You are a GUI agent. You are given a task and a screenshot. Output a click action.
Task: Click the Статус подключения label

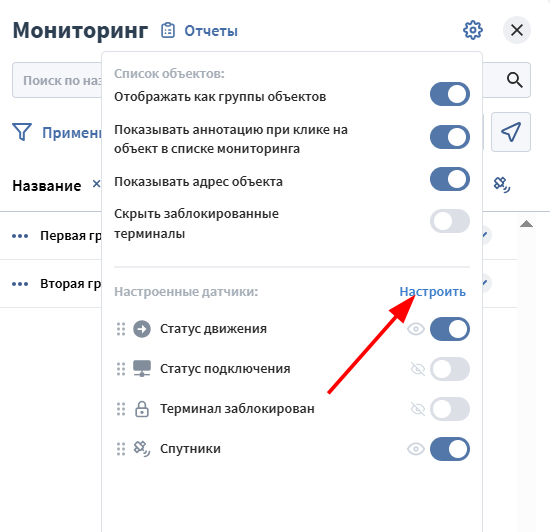225,369
